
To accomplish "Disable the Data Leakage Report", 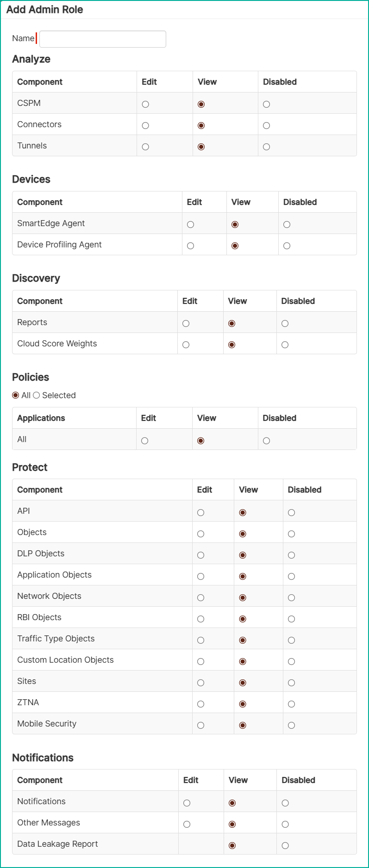I will coord(285,846).
